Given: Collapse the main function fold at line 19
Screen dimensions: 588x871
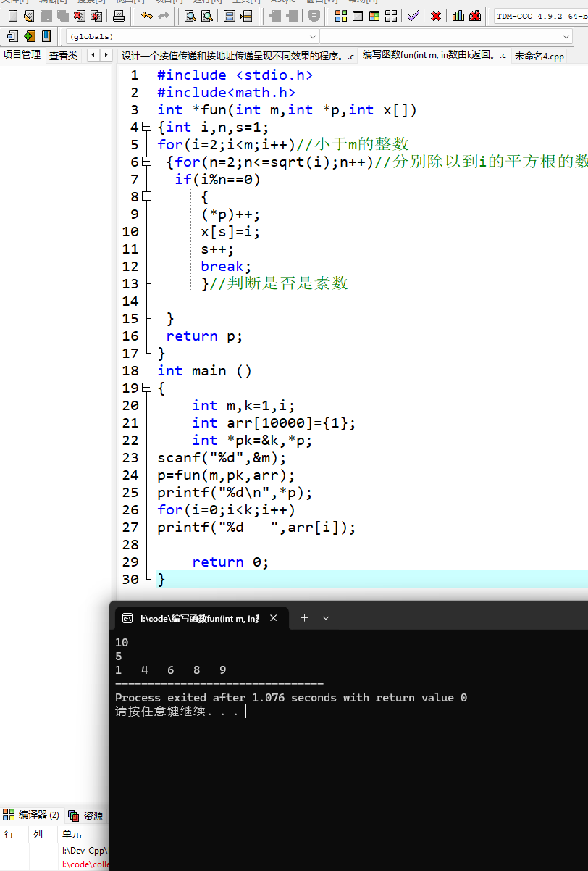Looking at the screenshot, I should [147, 388].
